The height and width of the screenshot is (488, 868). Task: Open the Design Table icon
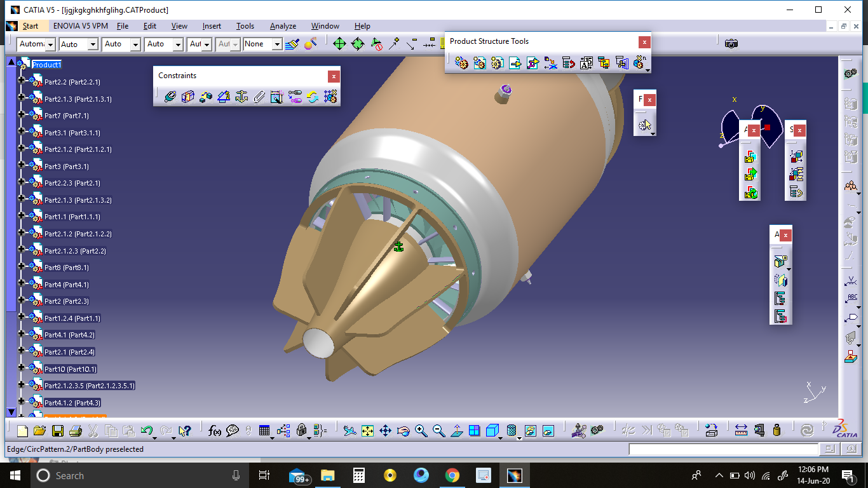[264, 431]
